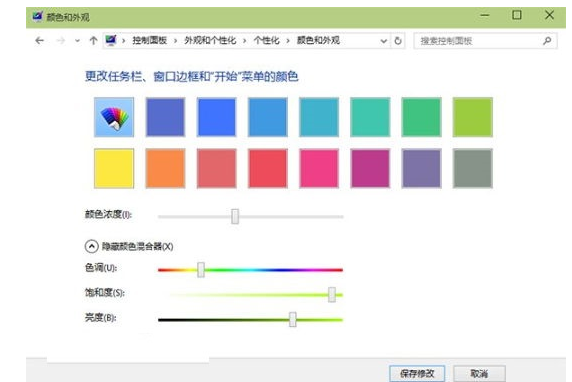Image resolution: width=572 pixels, height=382 pixels.
Task: Click the 颜色浓度 intensity slider handle
Action: 235,216
